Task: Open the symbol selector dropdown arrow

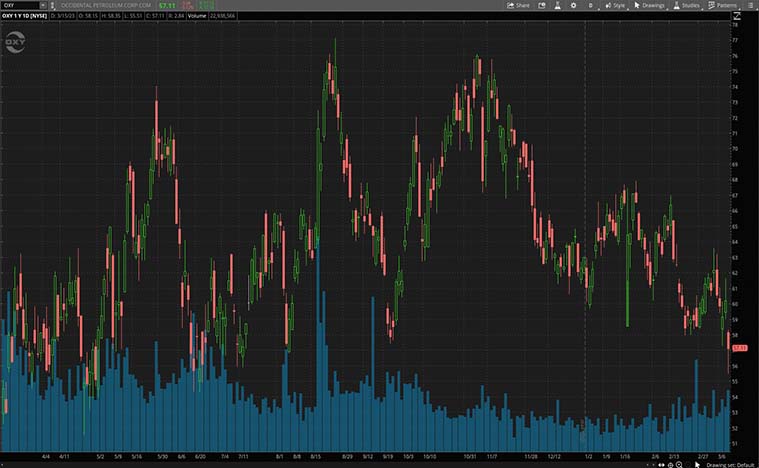Action: pos(43,5)
